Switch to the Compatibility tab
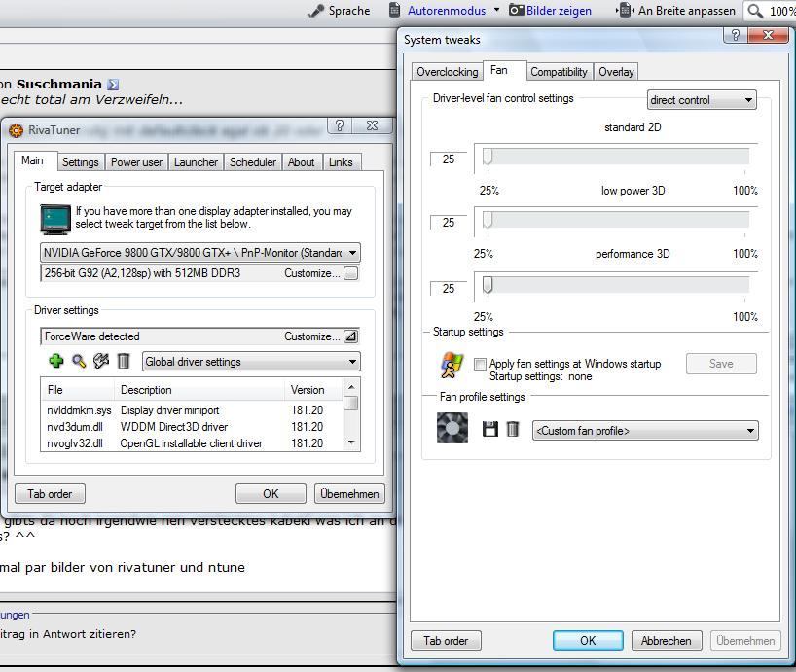 pyautogui.click(x=559, y=72)
